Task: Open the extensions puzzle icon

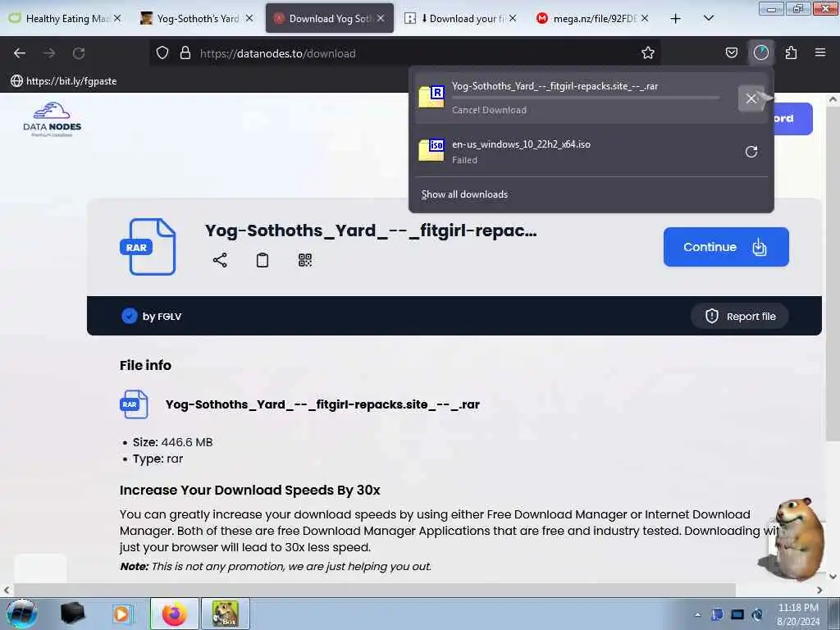Action: click(x=792, y=52)
